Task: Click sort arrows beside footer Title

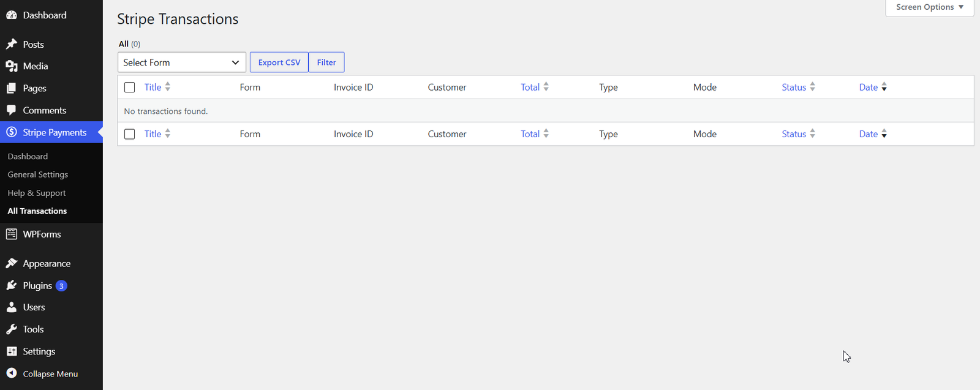Action: pos(168,133)
